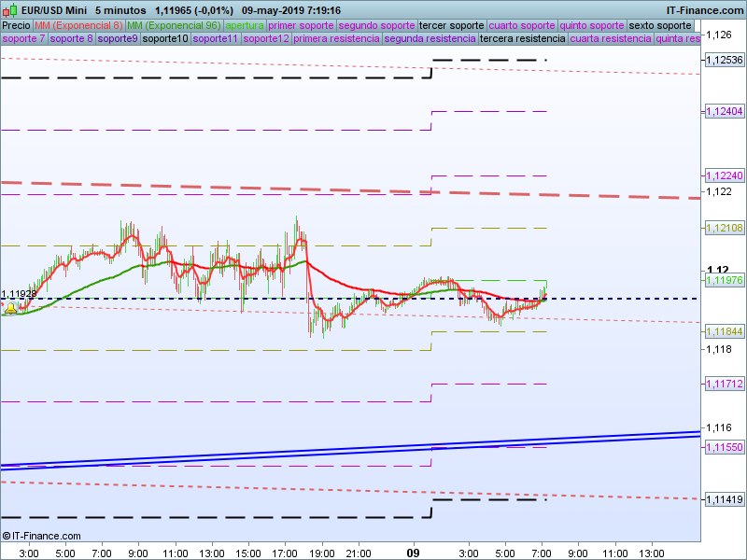Select the tercera resistencia label
Viewport: 747px width, 560px height.
coord(521,39)
